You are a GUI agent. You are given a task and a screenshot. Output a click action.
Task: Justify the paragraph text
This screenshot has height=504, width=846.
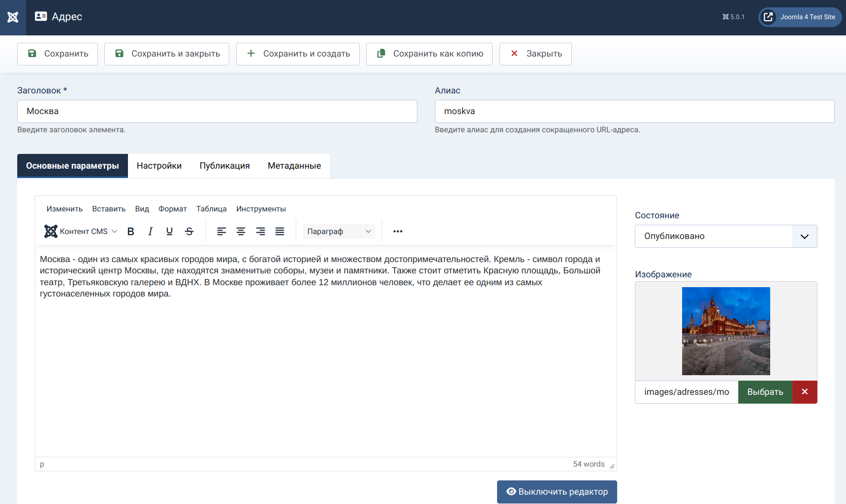[x=280, y=232]
